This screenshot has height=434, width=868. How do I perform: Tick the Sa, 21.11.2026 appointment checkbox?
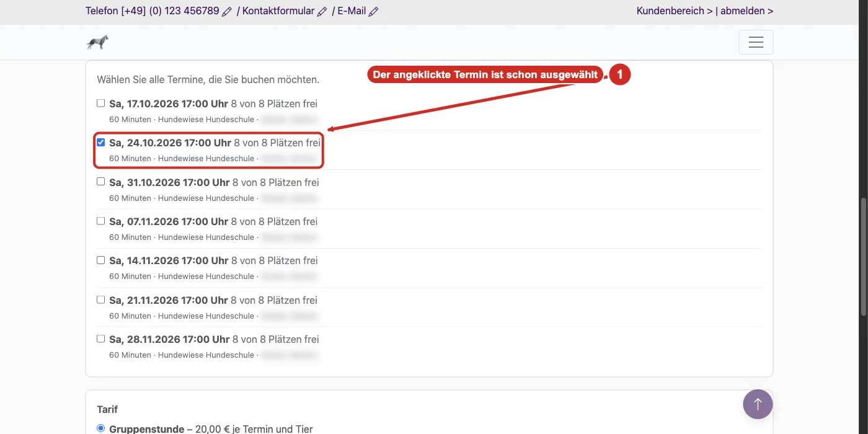pyautogui.click(x=101, y=299)
